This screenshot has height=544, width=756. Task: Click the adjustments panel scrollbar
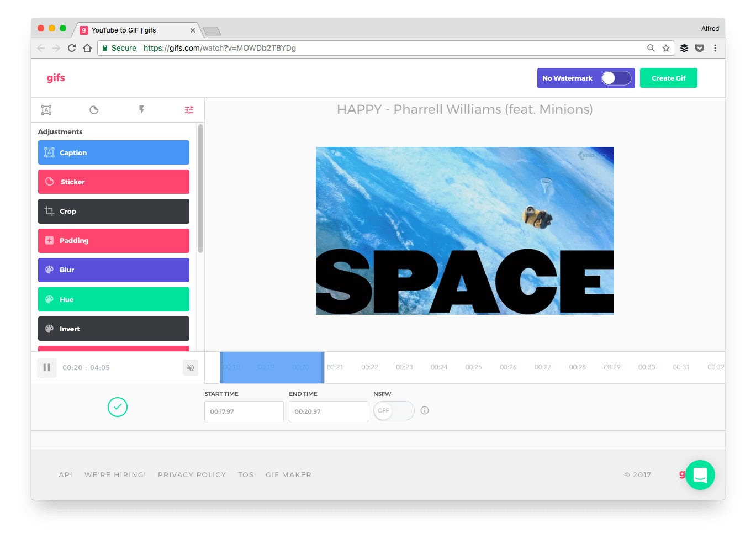[x=200, y=188]
